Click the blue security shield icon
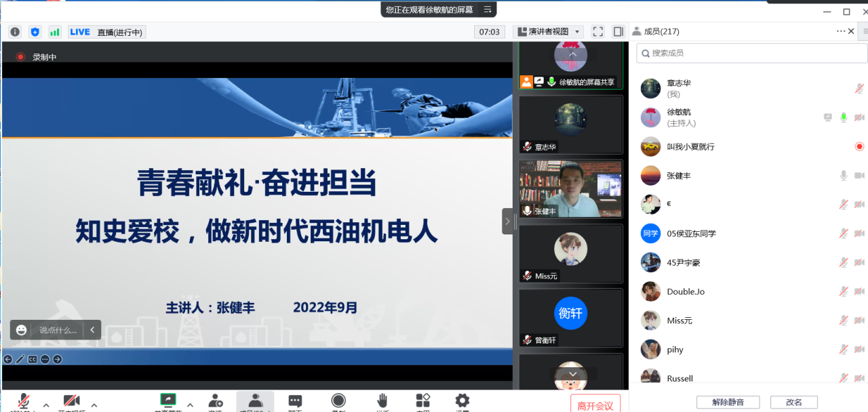868x412 pixels. (35, 32)
